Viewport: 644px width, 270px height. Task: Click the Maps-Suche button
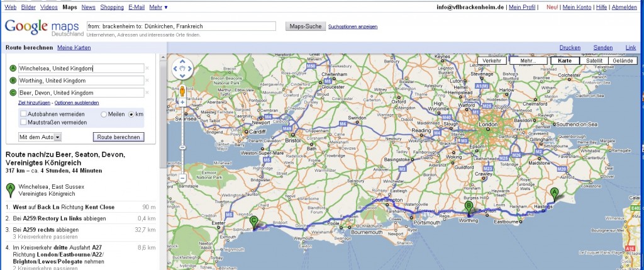click(305, 26)
